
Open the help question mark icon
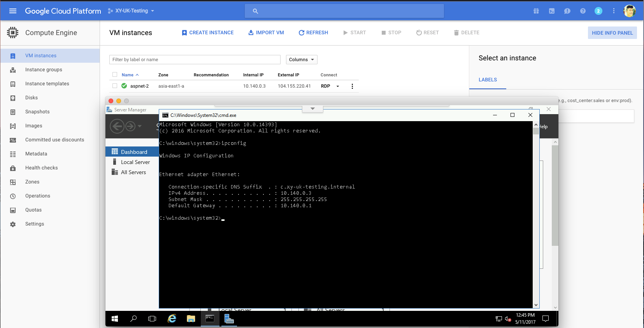coord(583,11)
